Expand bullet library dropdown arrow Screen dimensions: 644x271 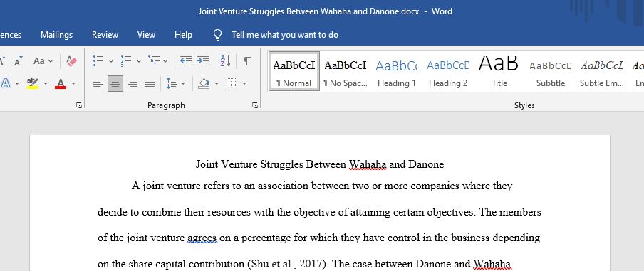[111, 61]
